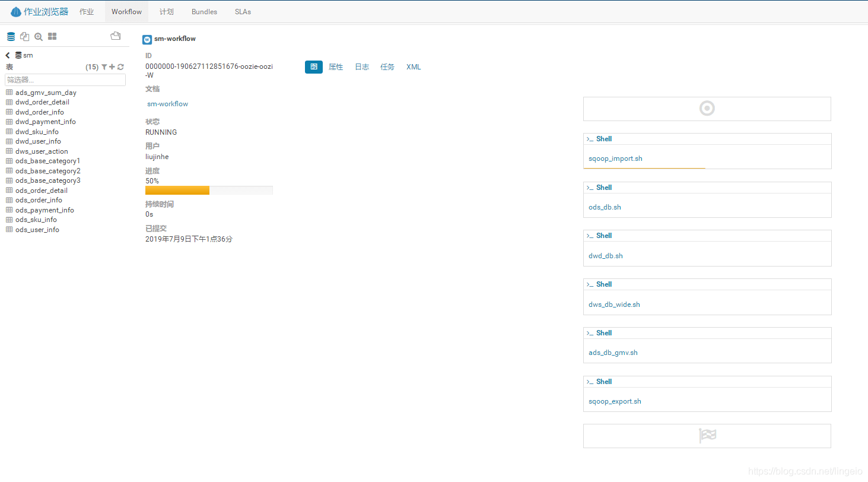Select table ods_base_category2
Image resolution: width=868 pixels, height=482 pixels.
(48, 171)
